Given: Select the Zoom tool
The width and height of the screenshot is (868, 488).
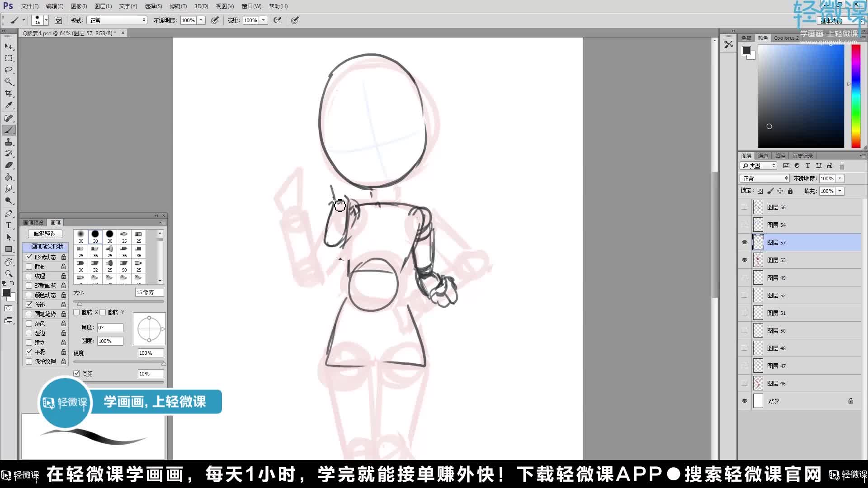Looking at the screenshot, I should 9,274.
